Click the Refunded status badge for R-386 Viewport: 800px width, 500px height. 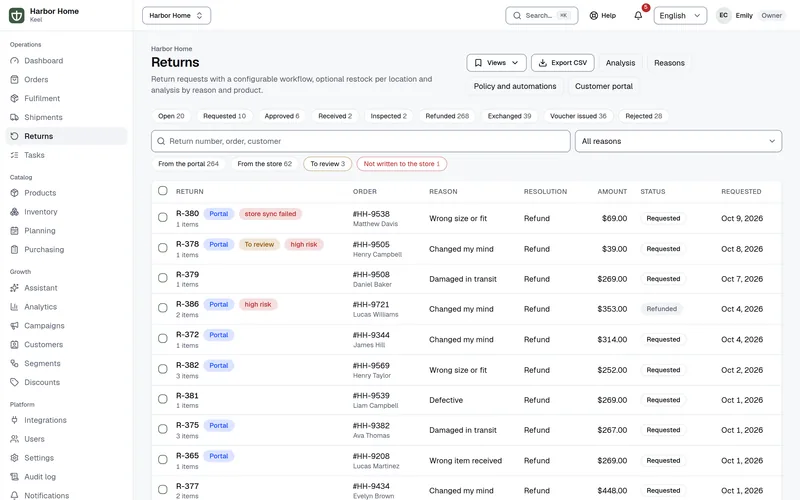(662, 309)
